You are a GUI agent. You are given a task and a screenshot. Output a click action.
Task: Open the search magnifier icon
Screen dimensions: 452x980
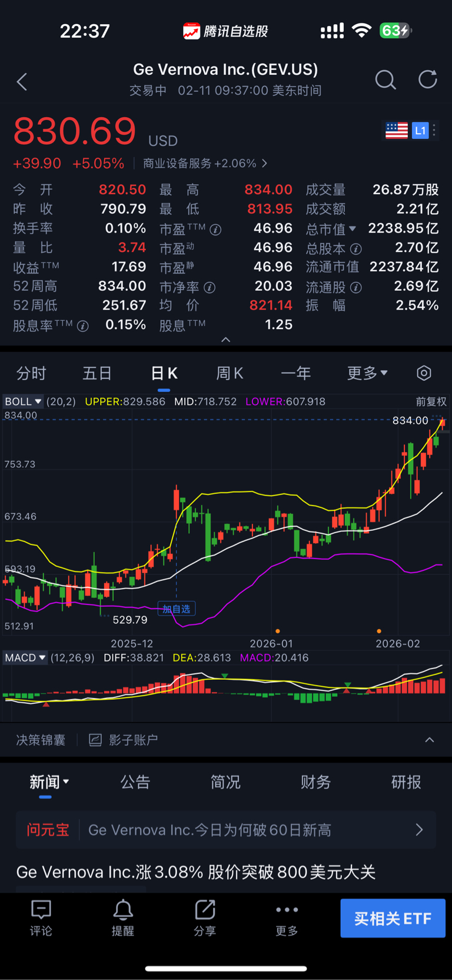385,79
